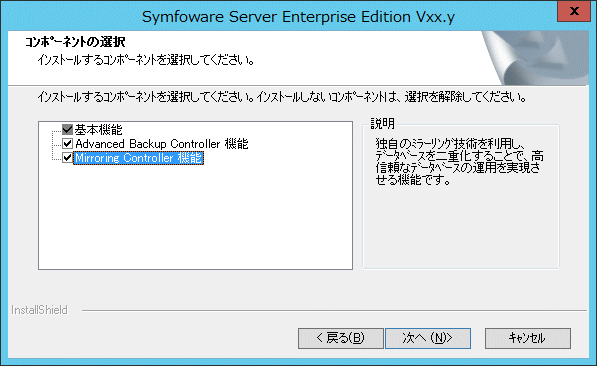Uncheck Advanced Backup Controller 機能 checkbox

(67, 144)
